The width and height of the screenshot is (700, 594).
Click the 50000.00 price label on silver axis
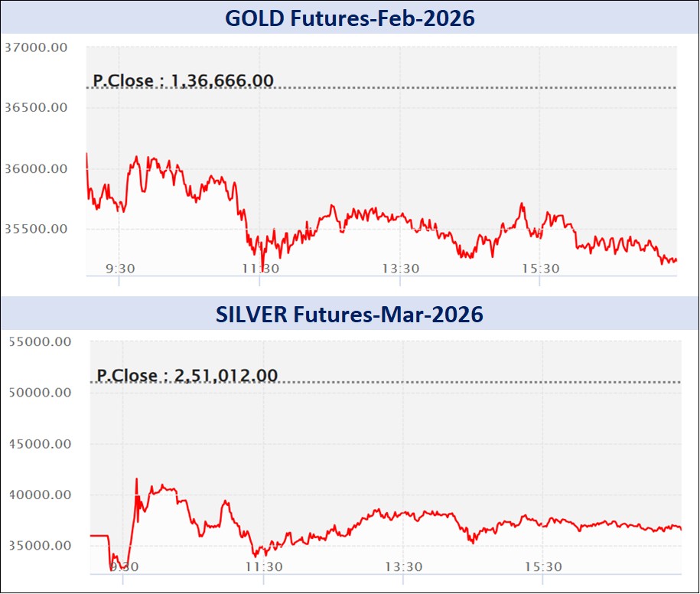[38, 393]
